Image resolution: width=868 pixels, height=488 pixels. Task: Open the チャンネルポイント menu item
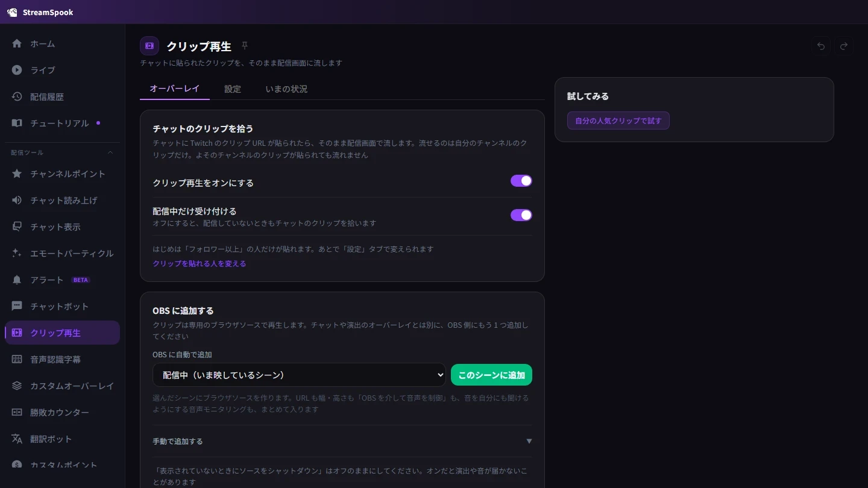63,174
